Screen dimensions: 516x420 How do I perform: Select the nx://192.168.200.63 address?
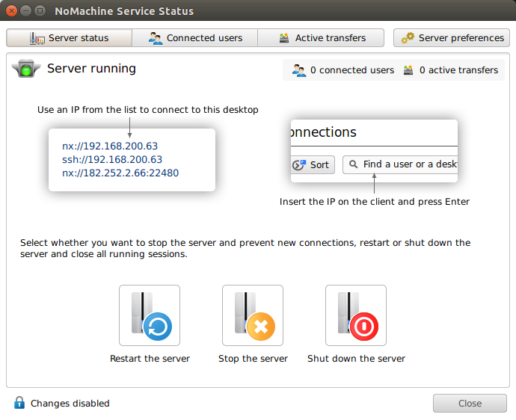tap(110, 146)
